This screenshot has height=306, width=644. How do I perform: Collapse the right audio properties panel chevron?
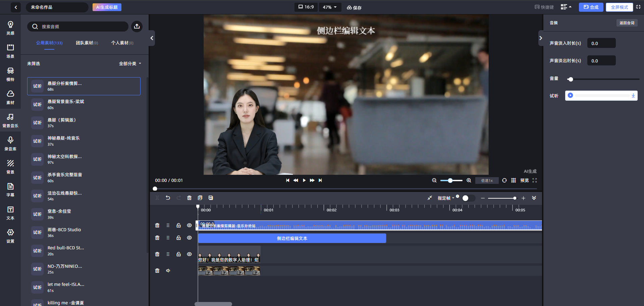click(540, 38)
